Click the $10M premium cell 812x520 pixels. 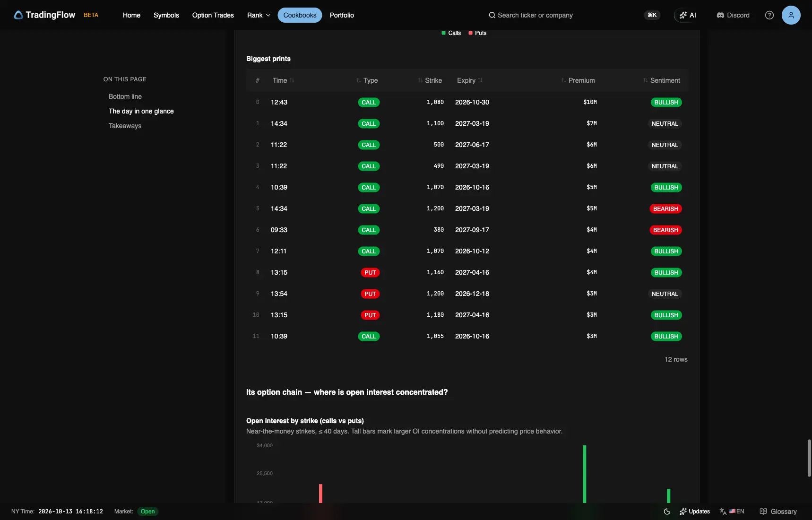tap(590, 102)
